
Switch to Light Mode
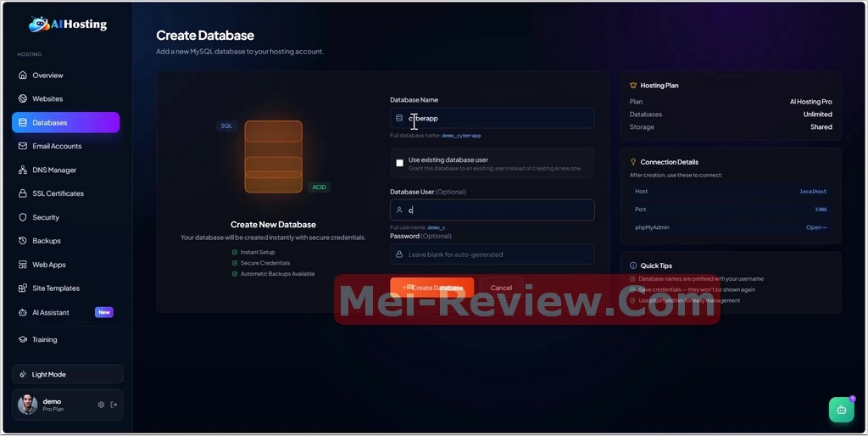68,375
